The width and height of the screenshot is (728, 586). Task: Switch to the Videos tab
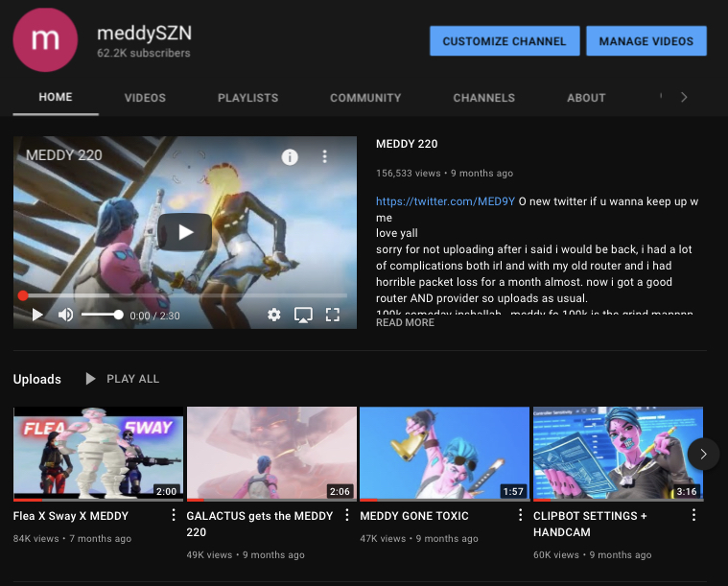tap(145, 98)
